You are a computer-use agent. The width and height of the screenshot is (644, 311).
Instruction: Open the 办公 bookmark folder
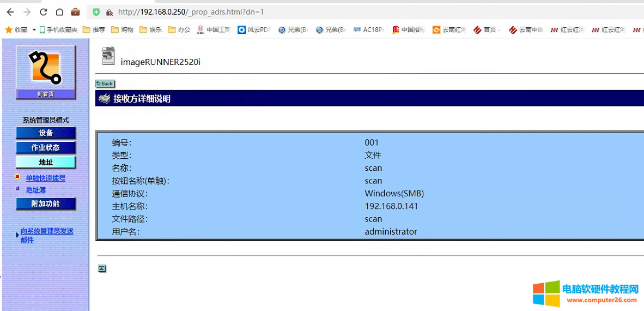179,29
